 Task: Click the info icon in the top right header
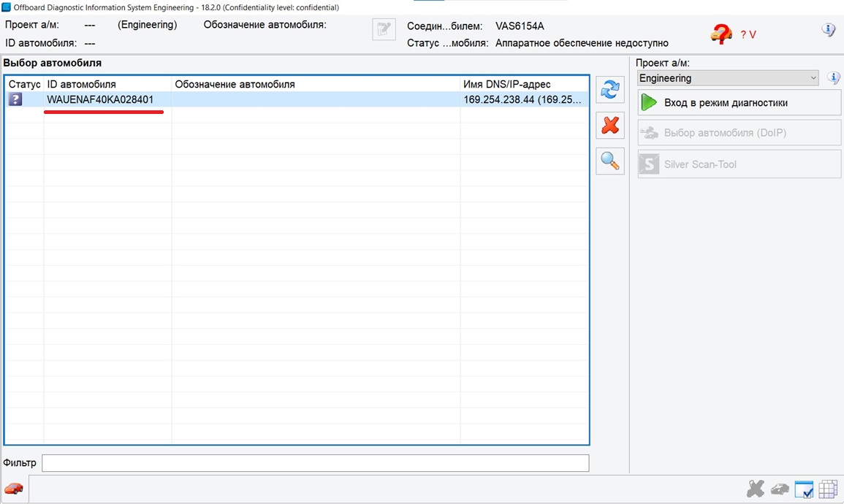[828, 30]
